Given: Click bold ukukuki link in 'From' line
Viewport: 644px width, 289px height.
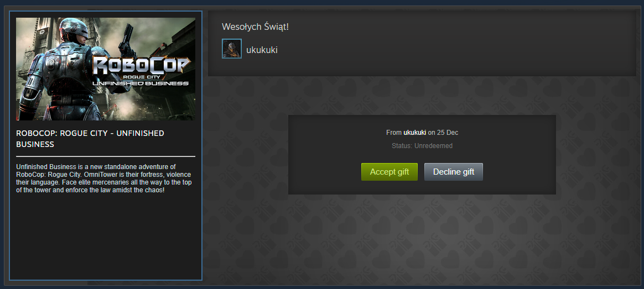Looking at the screenshot, I should coord(415,133).
